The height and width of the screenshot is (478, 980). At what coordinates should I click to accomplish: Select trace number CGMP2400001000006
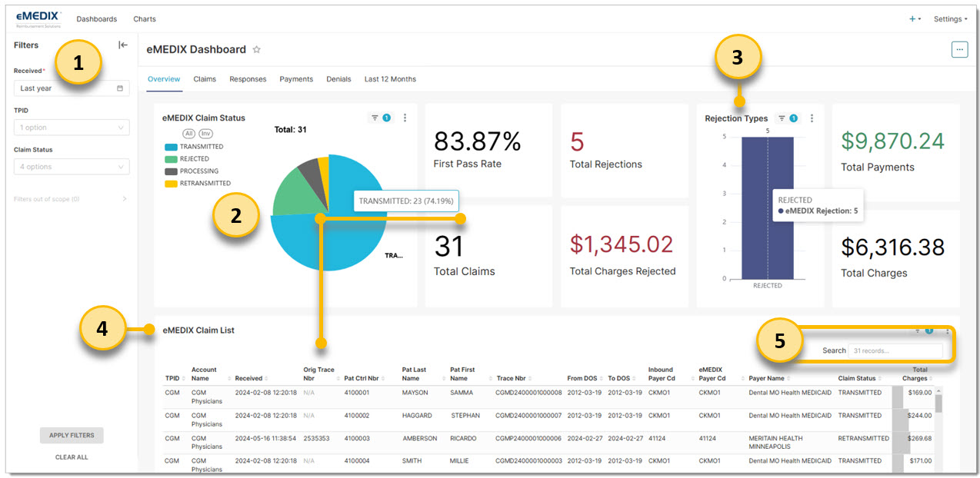pos(529,438)
